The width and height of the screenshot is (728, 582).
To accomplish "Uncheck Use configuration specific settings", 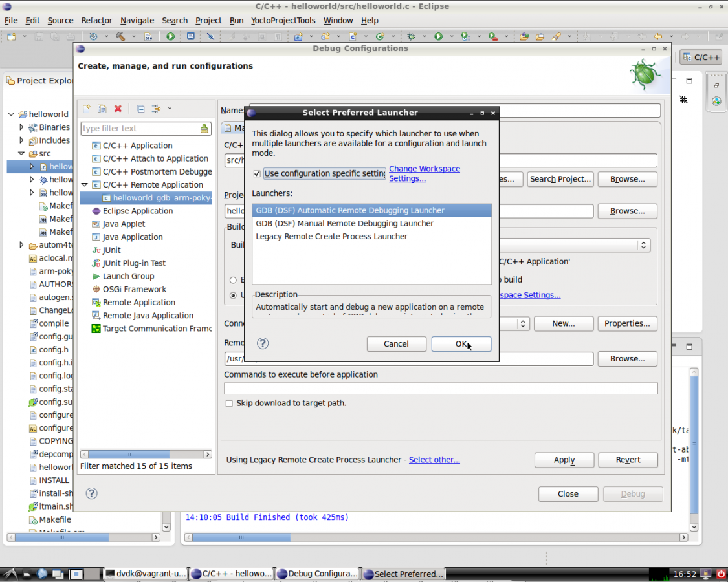I will point(257,174).
